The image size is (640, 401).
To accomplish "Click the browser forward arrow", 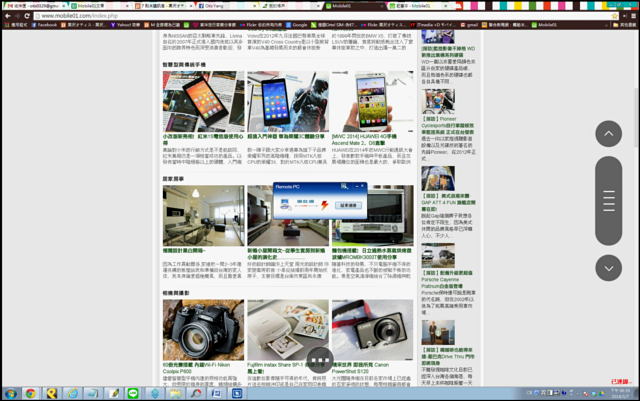I will (17, 16).
